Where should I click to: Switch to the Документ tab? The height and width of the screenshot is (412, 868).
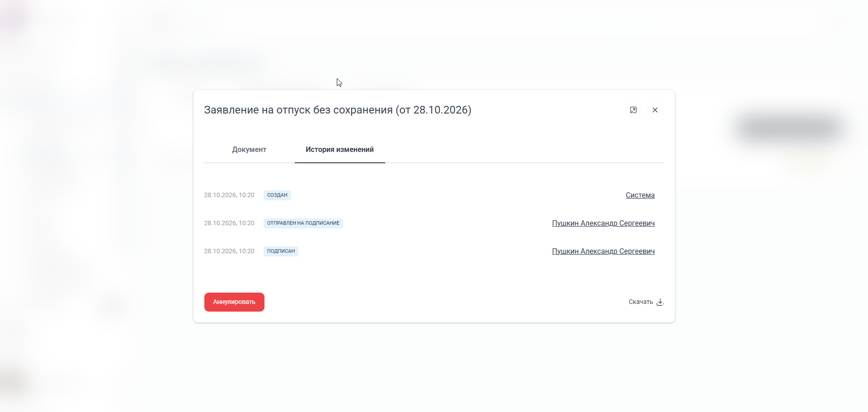pyautogui.click(x=249, y=150)
